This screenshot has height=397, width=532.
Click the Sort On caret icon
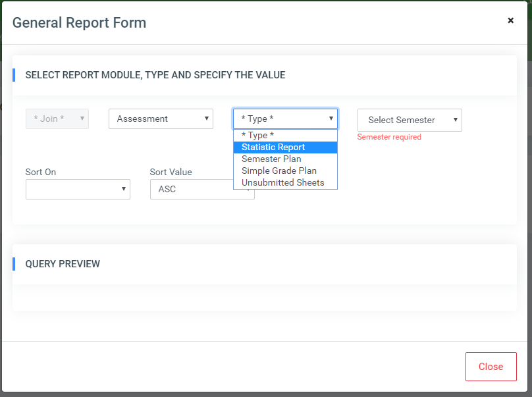pyautogui.click(x=124, y=189)
